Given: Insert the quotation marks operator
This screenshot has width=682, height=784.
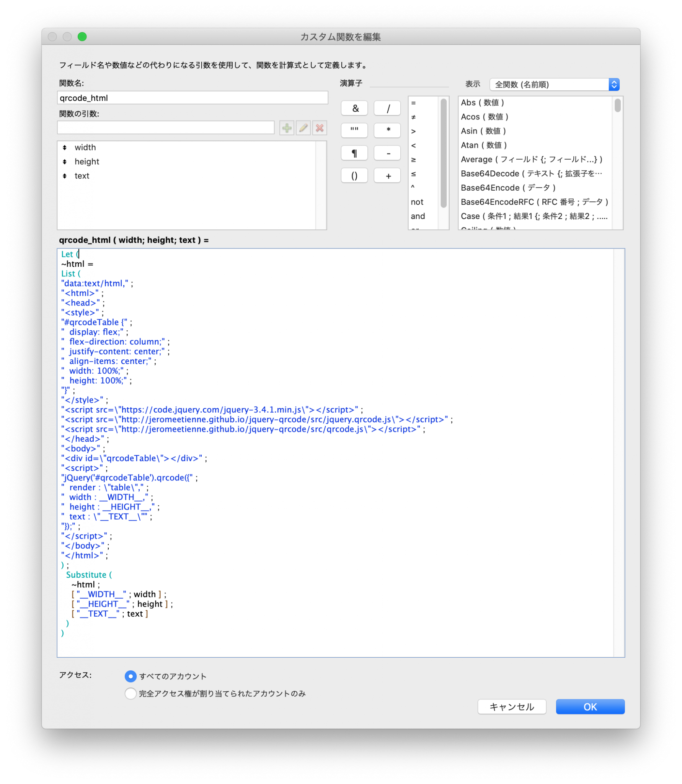Looking at the screenshot, I should click(354, 130).
